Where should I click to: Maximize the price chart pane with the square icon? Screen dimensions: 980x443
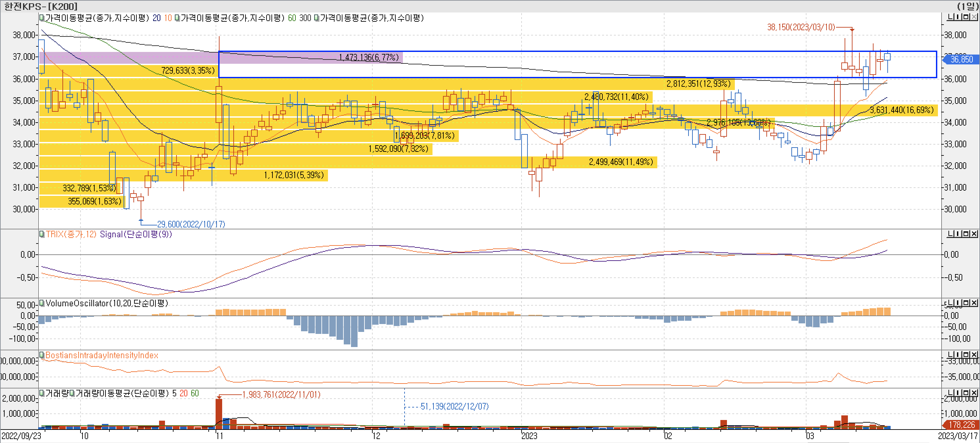click(x=967, y=17)
